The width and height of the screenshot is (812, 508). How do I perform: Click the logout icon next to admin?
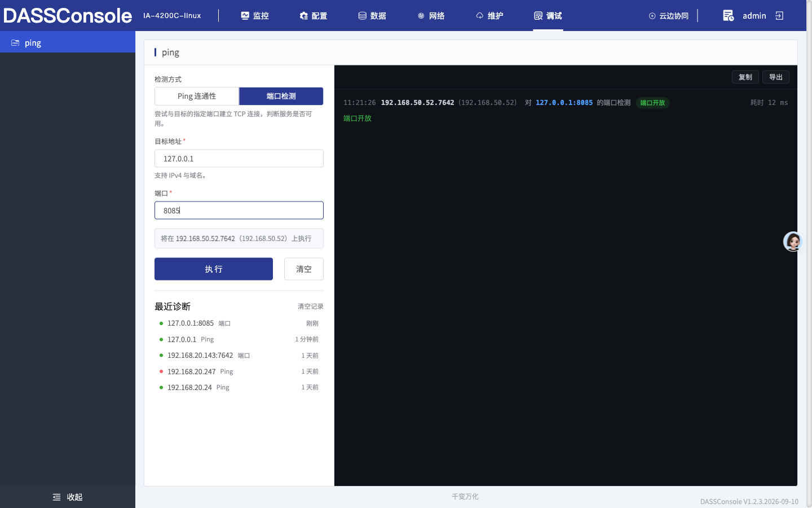(x=780, y=16)
